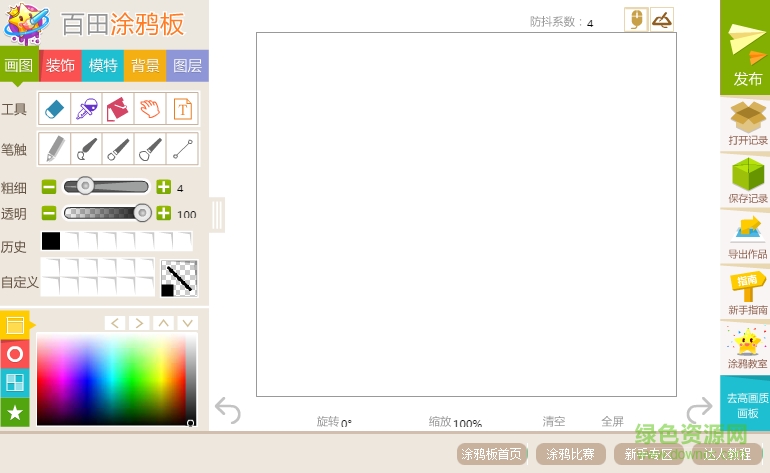Viewport: 770px width, 473px height.
Task: Click the right arrow above palette
Action: point(139,323)
